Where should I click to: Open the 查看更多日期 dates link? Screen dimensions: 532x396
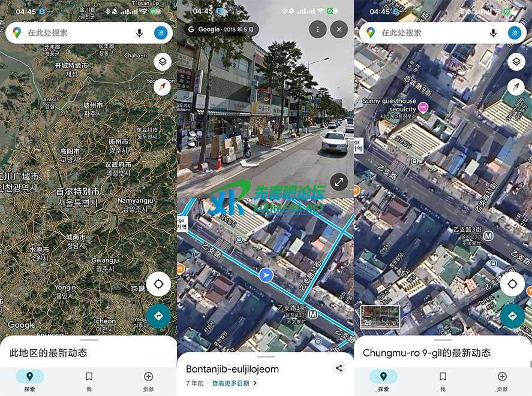pos(234,383)
